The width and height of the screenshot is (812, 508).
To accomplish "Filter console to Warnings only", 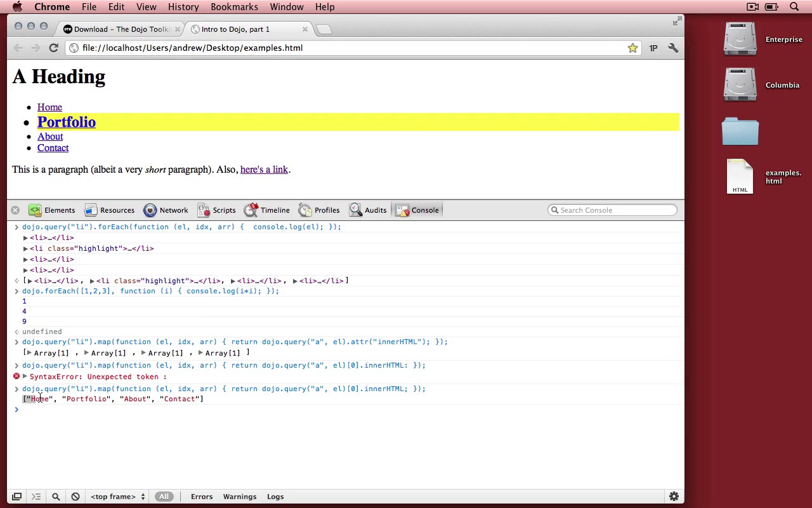I will coord(240,497).
